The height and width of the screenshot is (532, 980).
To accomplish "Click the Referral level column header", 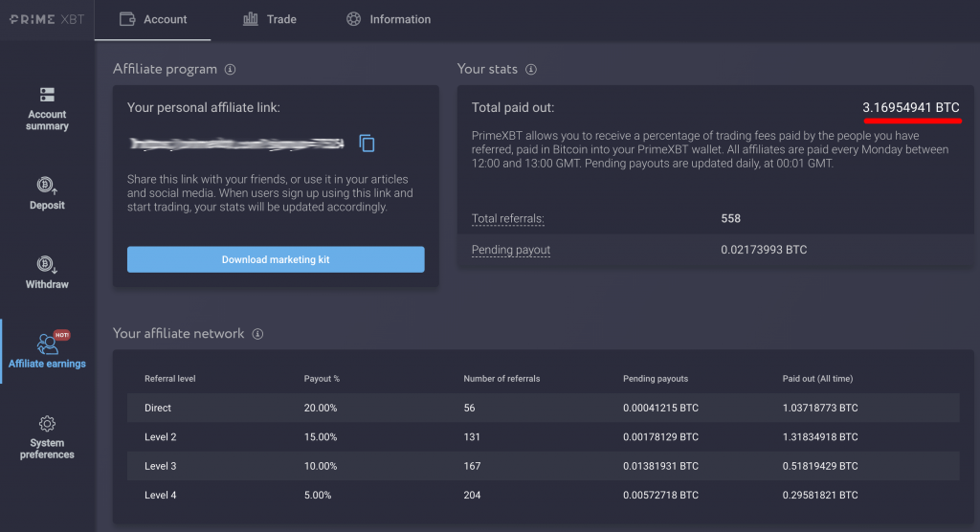I will tap(170, 379).
